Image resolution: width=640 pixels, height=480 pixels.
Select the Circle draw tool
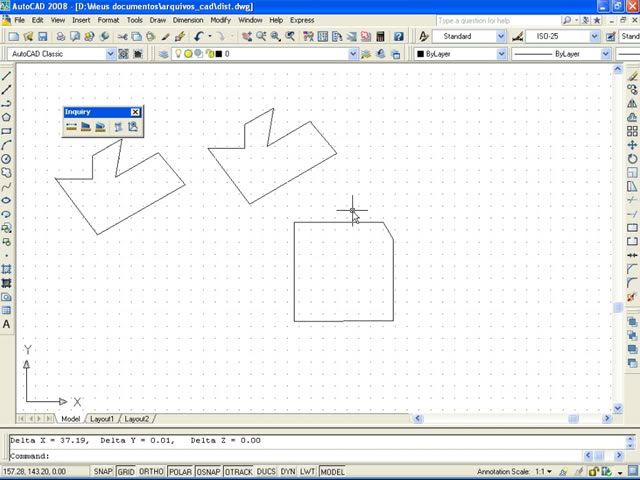coord(6,159)
